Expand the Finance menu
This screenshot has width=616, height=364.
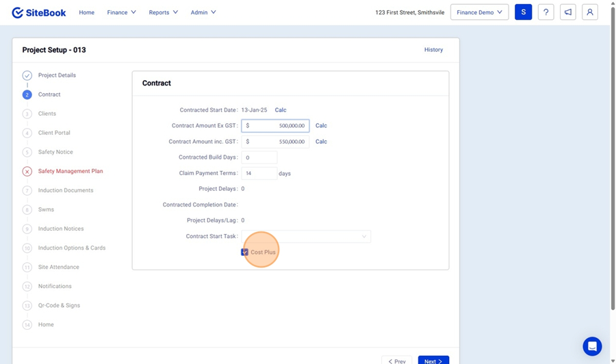pos(121,12)
